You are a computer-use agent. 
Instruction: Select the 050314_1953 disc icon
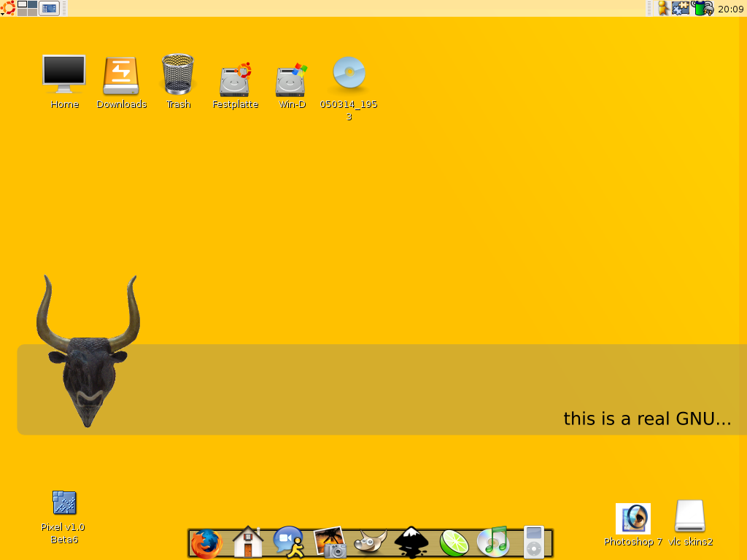coord(349,73)
